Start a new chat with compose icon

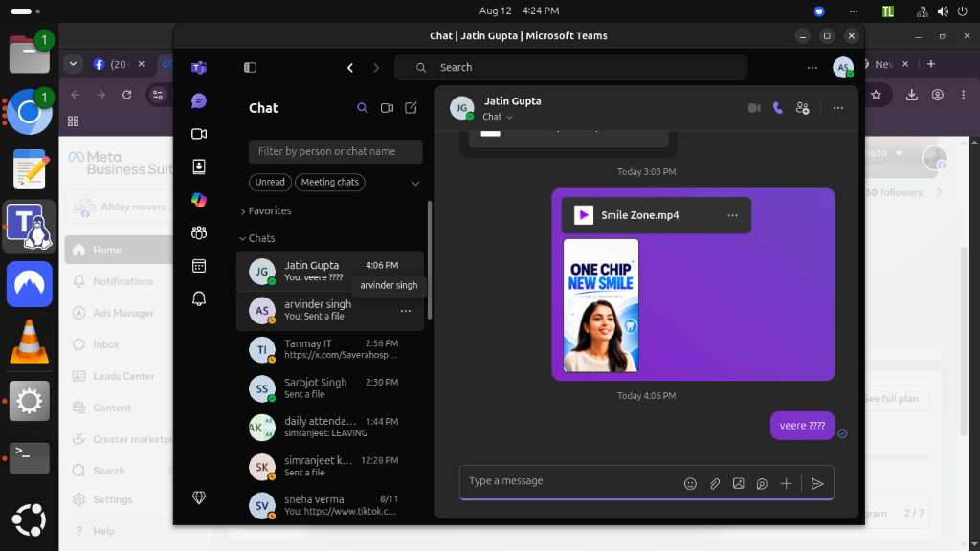(x=411, y=108)
